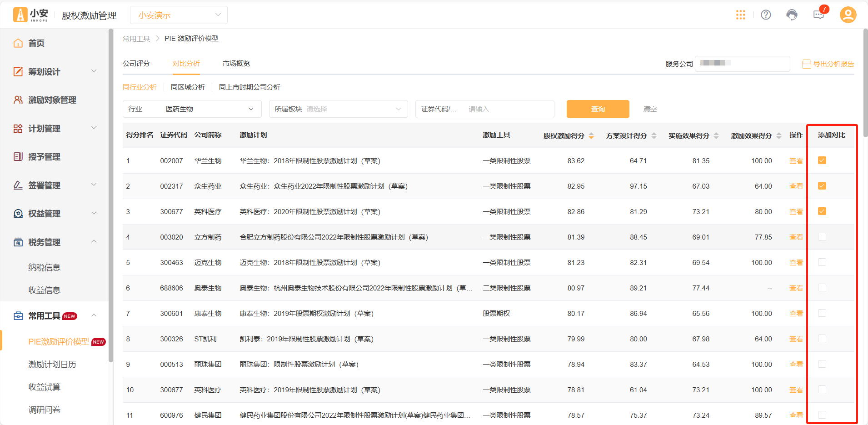Open the user avatar menu
The height and width of the screenshot is (425, 868).
point(848,15)
